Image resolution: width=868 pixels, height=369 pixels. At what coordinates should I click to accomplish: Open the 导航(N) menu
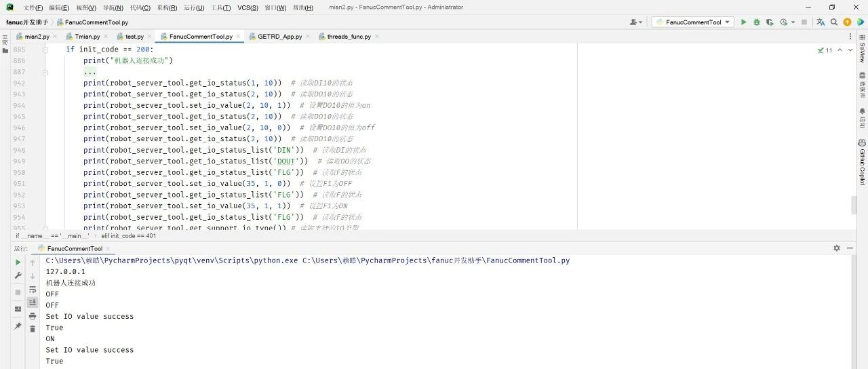click(113, 7)
